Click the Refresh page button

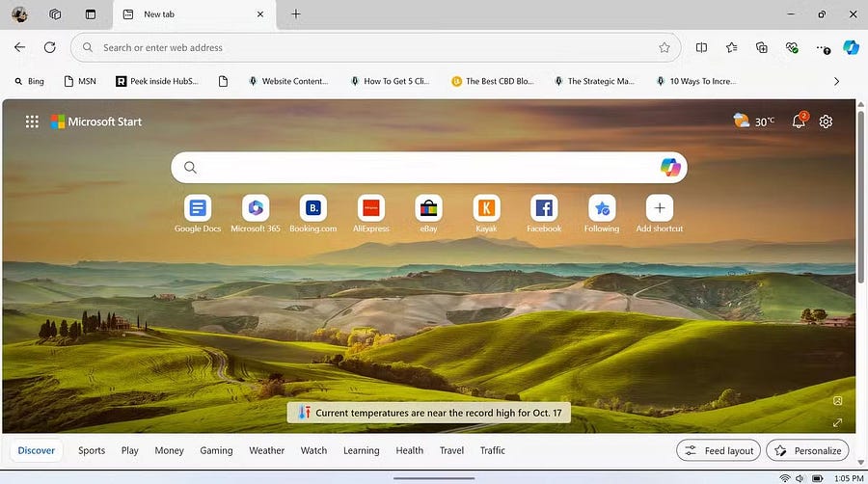[x=49, y=47]
